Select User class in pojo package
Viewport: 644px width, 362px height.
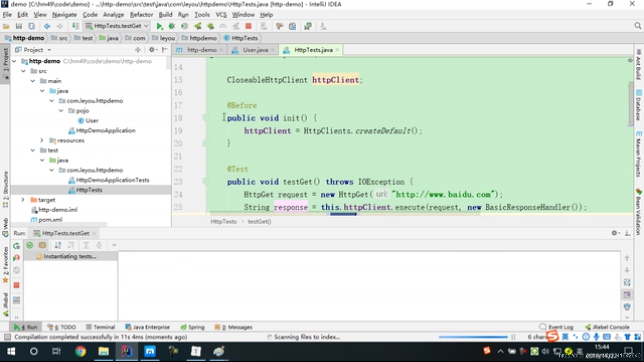88,120
